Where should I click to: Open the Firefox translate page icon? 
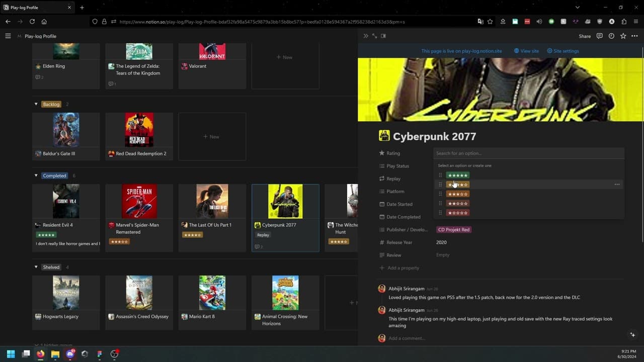480,22
